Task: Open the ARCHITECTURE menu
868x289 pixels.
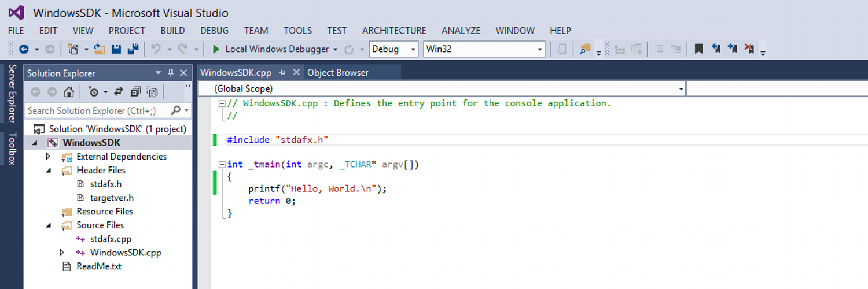Action: click(x=394, y=31)
